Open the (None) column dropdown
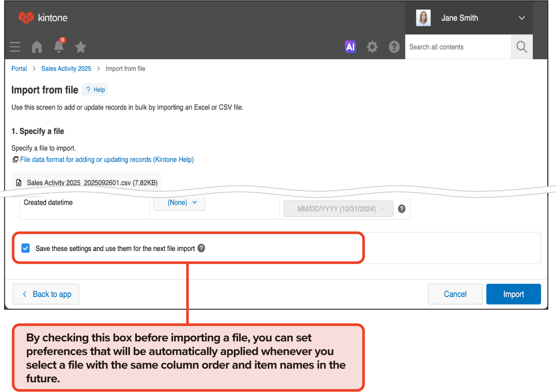The height and width of the screenshot is (392, 558). pos(180,203)
